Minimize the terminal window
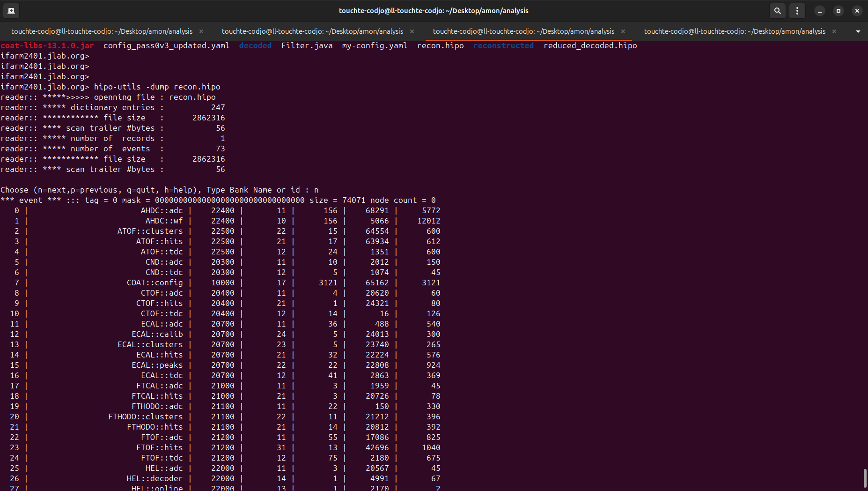The height and width of the screenshot is (491, 868). (820, 10)
